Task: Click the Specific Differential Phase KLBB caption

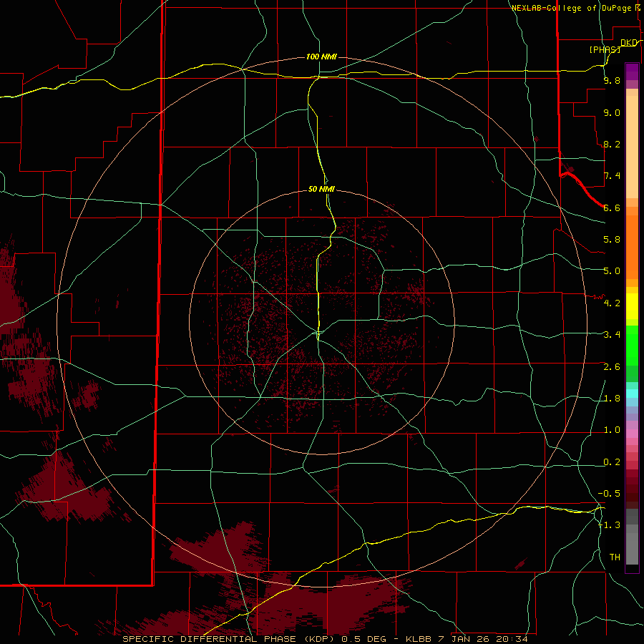Action: coord(326,639)
